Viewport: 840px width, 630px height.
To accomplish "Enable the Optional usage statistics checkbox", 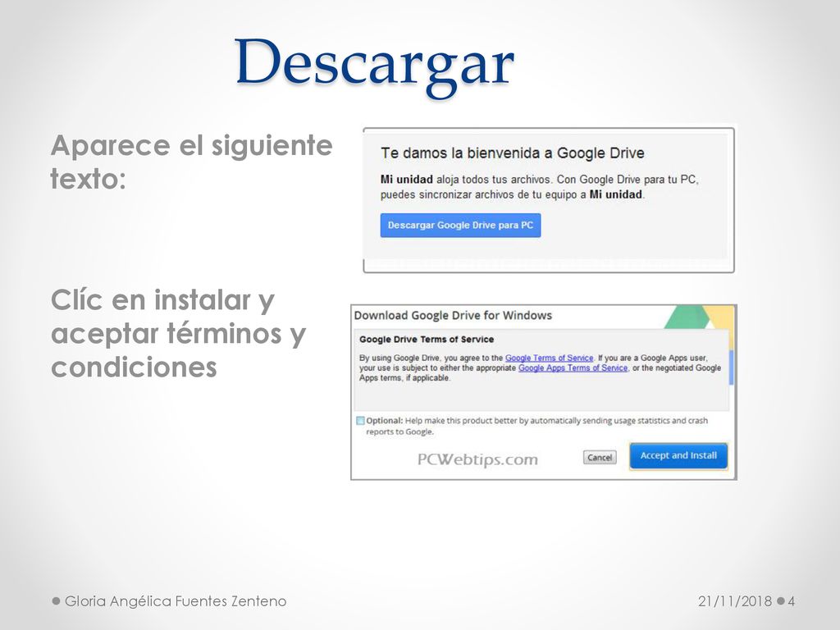I will coord(361,421).
